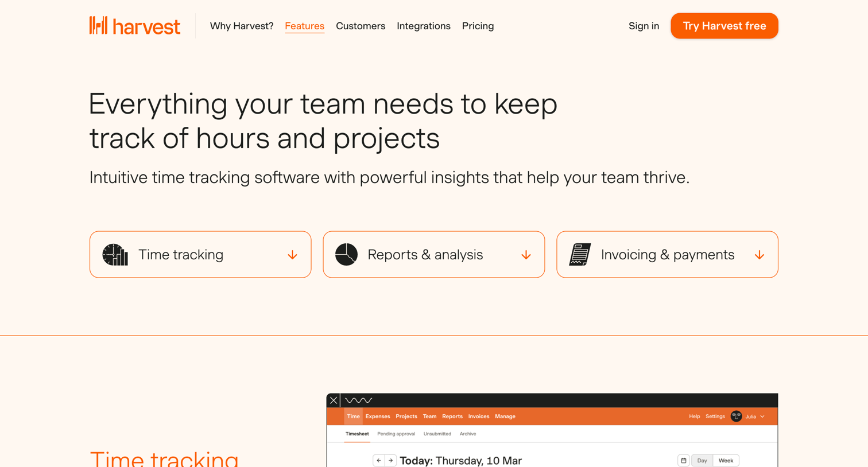Click the Try Harvest free button
The width and height of the screenshot is (868, 467).
724,26
